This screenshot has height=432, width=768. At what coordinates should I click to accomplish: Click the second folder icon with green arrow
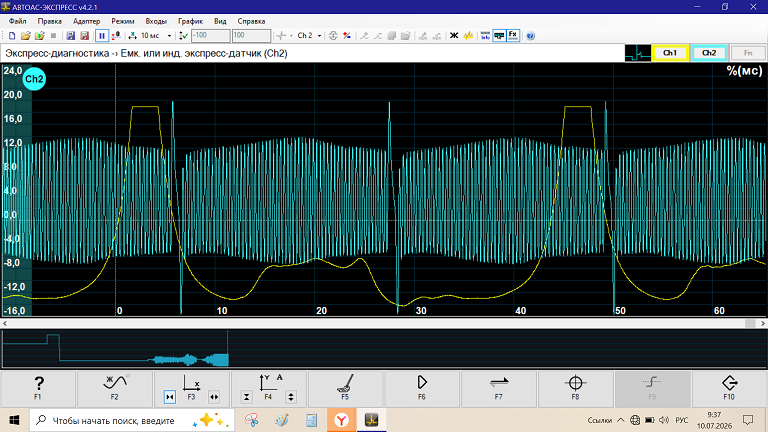click(x=39, y=36)
